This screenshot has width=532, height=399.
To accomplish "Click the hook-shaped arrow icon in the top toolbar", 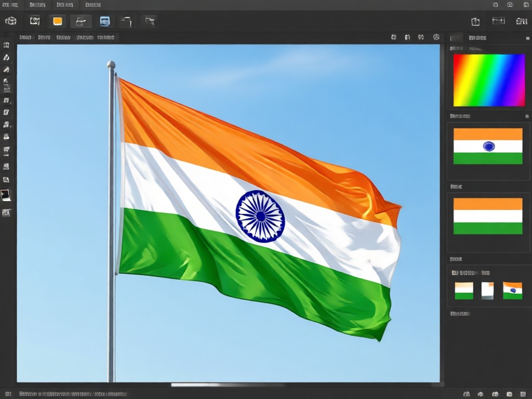I will [x=126, y=21].
